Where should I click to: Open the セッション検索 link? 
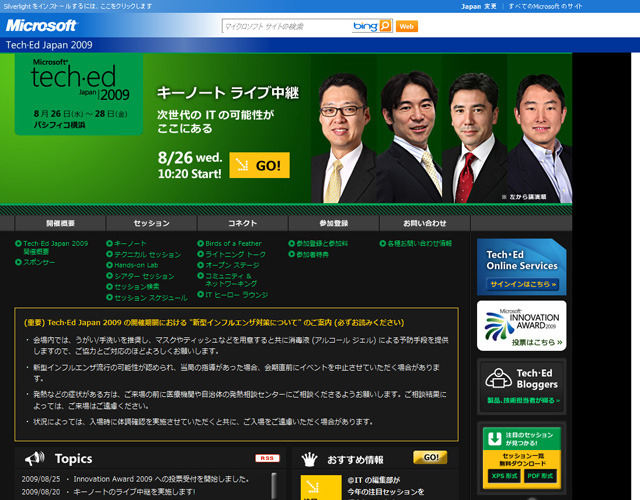(x=137, y=287)
